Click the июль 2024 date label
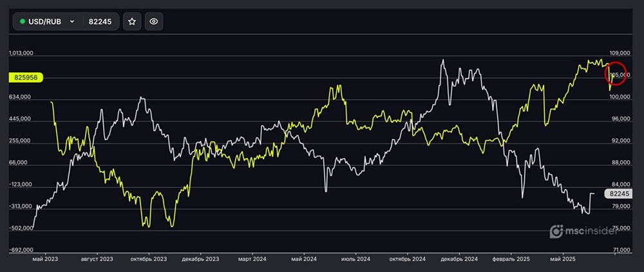The width and height of the screenshot is (644, 272). pyautogui.click(x=354, y=258)
